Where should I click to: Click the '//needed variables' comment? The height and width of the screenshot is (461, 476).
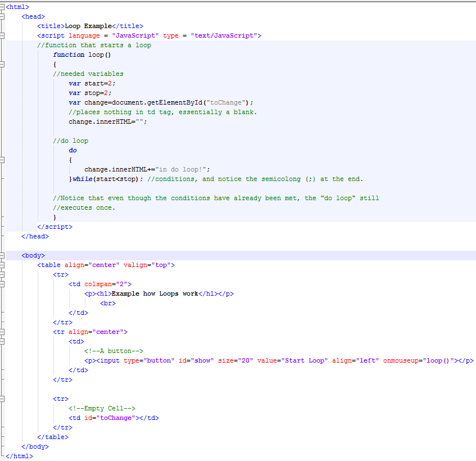(x=88, y=74)
